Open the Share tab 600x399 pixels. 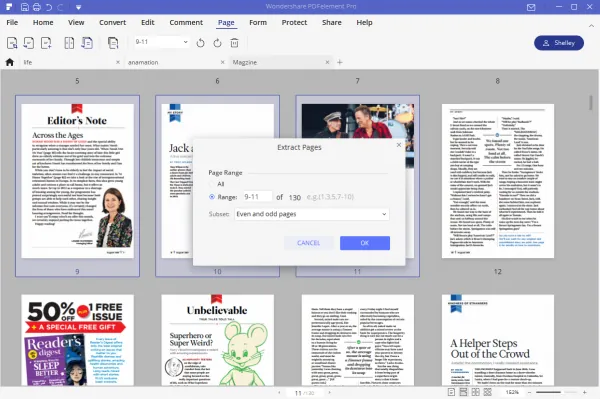click(332, 23)
